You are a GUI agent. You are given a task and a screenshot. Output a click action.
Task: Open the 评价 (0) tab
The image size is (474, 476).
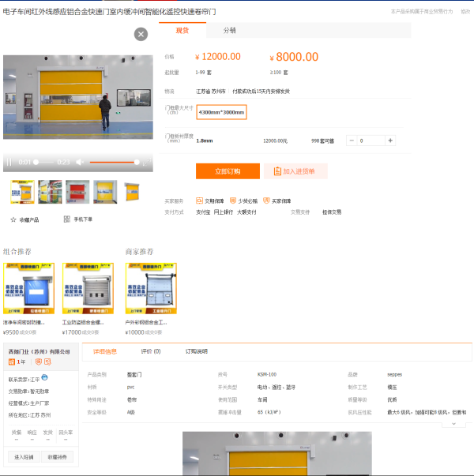click(x=151, y=351)
